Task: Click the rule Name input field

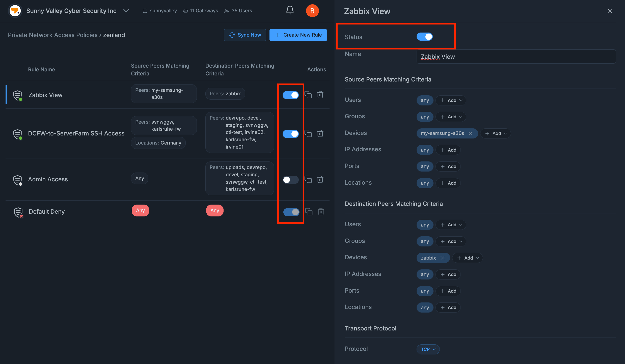Action: (x=516, y=57)
